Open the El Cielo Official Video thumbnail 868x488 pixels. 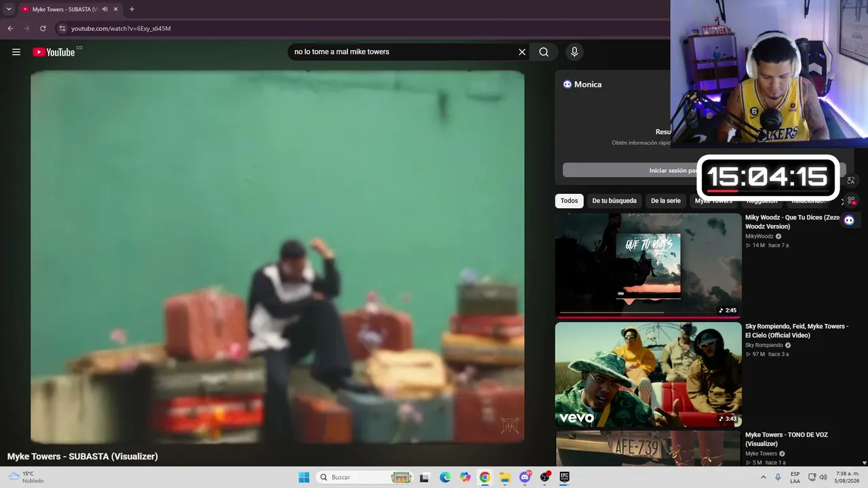(x=648, y=374)
